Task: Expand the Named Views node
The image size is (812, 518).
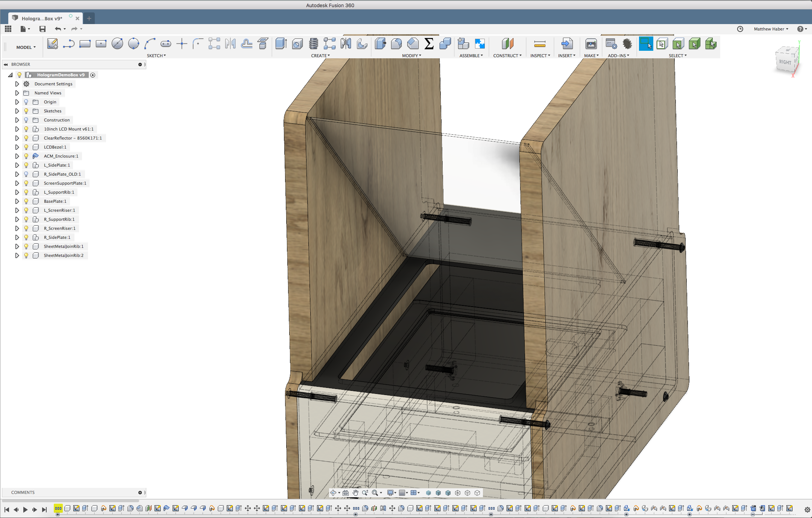Action: (x=17, y=93)
